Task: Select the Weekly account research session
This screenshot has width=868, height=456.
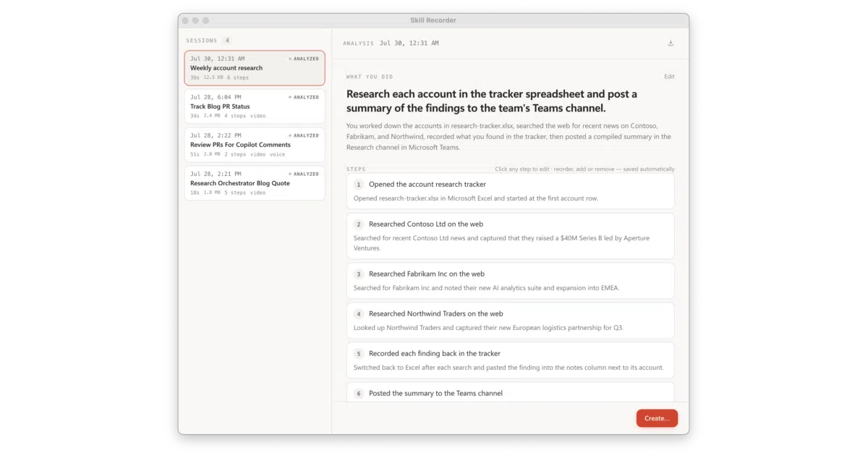Action: (255, 68)
